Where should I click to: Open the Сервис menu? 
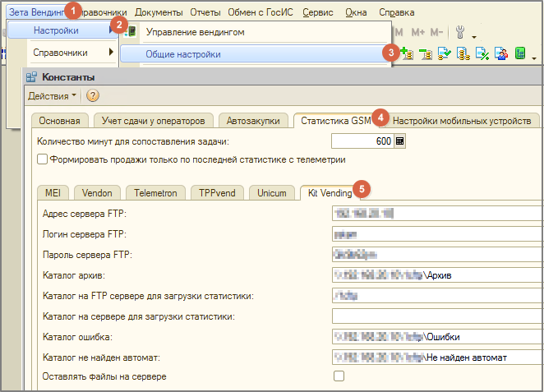coord(318,12)
